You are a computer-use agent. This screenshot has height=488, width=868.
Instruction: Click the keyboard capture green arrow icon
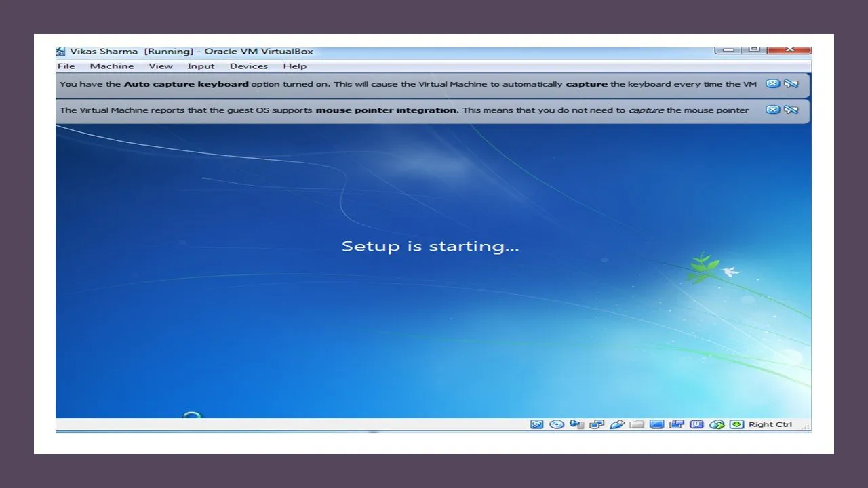tap(736, 424)
